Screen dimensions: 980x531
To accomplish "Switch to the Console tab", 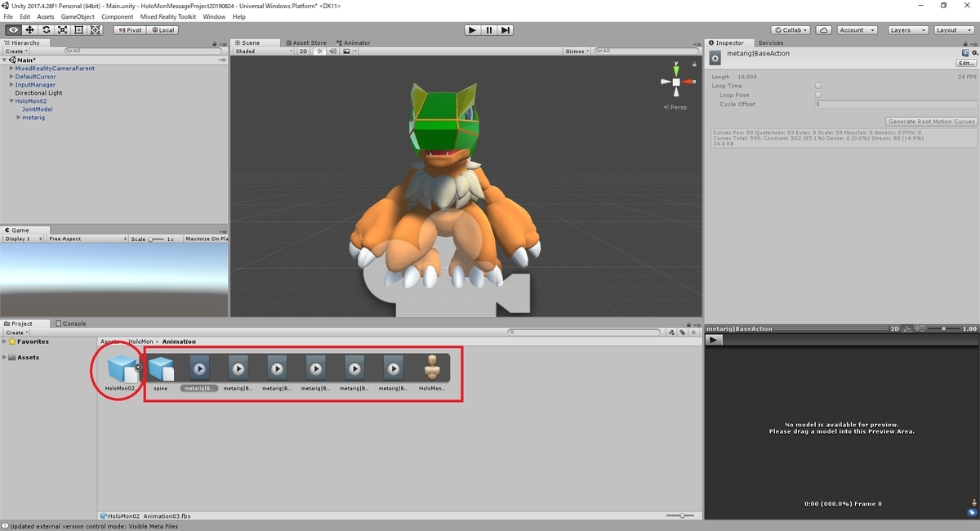I will pos(70,324).
